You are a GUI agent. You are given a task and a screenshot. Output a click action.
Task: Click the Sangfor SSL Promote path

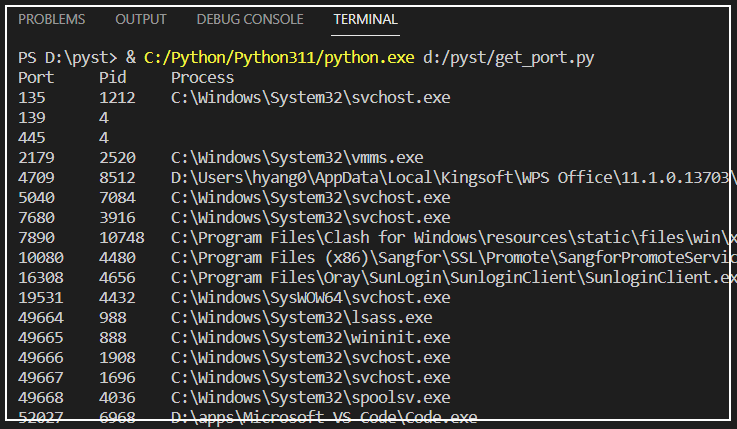pyautogui.click(x=453, y=258)
